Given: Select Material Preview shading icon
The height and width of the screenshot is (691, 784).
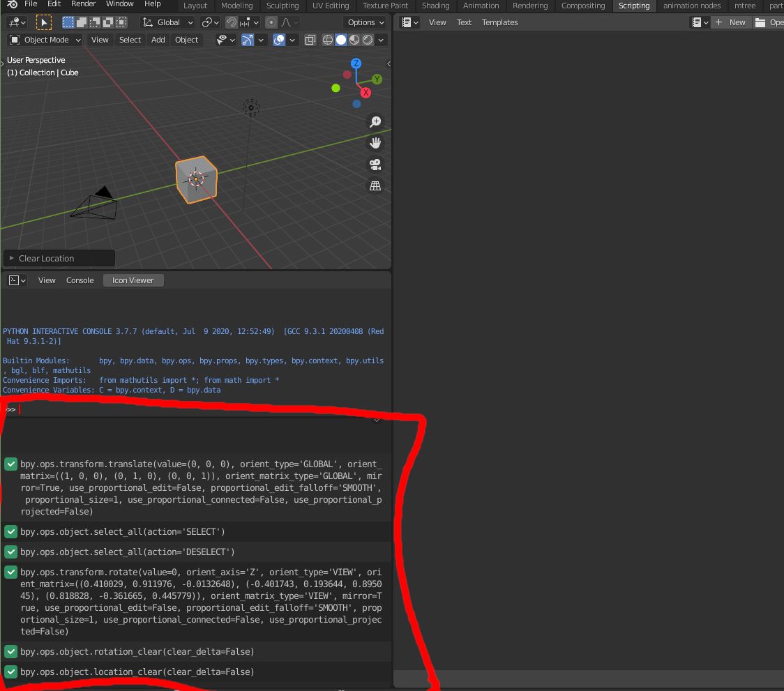Looking at the screenshot, I should [x=354, y=40].
